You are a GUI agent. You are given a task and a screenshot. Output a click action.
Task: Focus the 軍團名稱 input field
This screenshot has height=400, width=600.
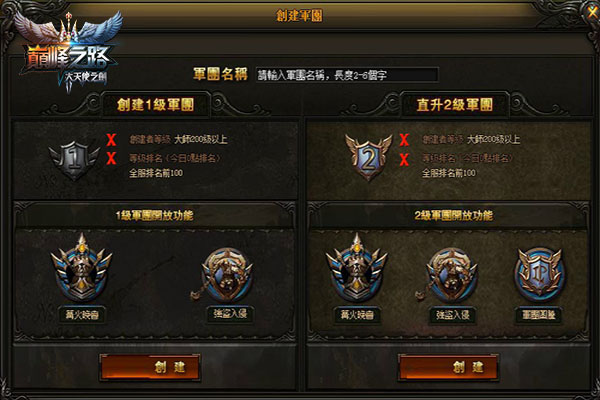click(347, 75)
